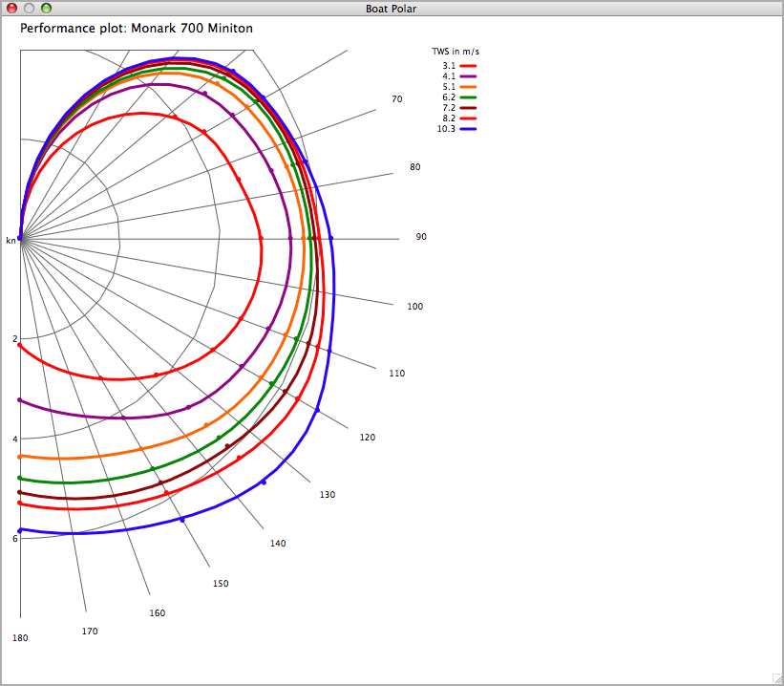This screenshot has width=784, height=686.
Task: Click the 130 degree angle label
Action: coord(328,495)
